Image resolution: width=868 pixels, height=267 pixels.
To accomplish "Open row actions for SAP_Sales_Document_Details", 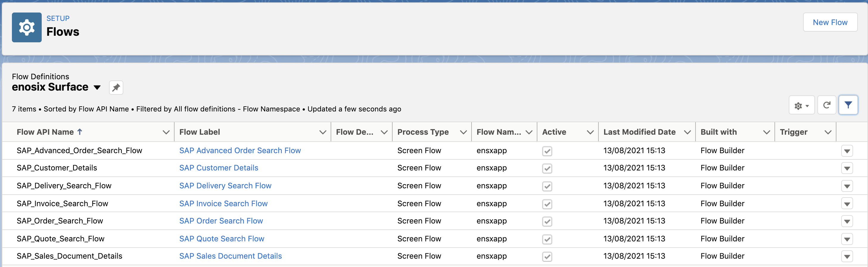I will click(x=847, y=257).
